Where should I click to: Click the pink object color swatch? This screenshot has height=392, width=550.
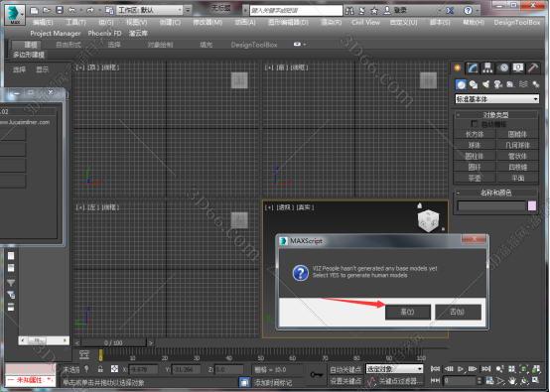[532, 205]
